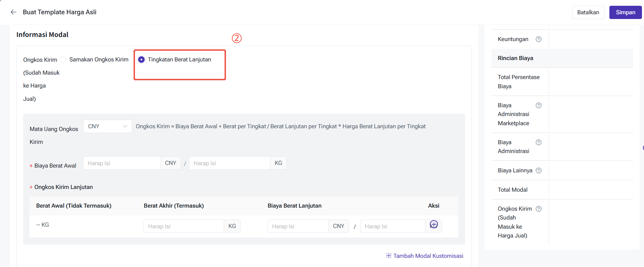Click help icon next to Biaya Administrasi Marketplace
Viewport: 644px width, 267px height.
[538, 105]
